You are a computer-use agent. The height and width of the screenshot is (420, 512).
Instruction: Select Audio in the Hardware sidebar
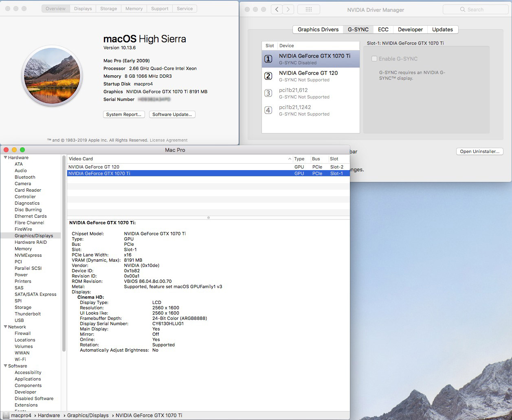point(21,171)
